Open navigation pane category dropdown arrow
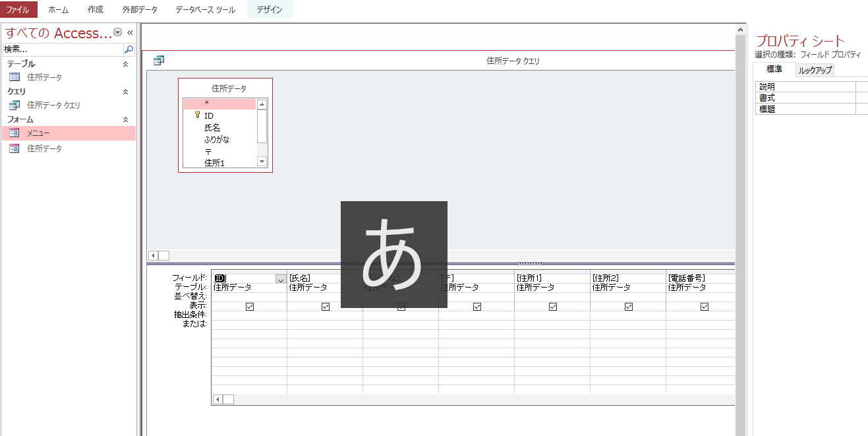The height and width of the screenshot is (436, 868). (117, 32)
